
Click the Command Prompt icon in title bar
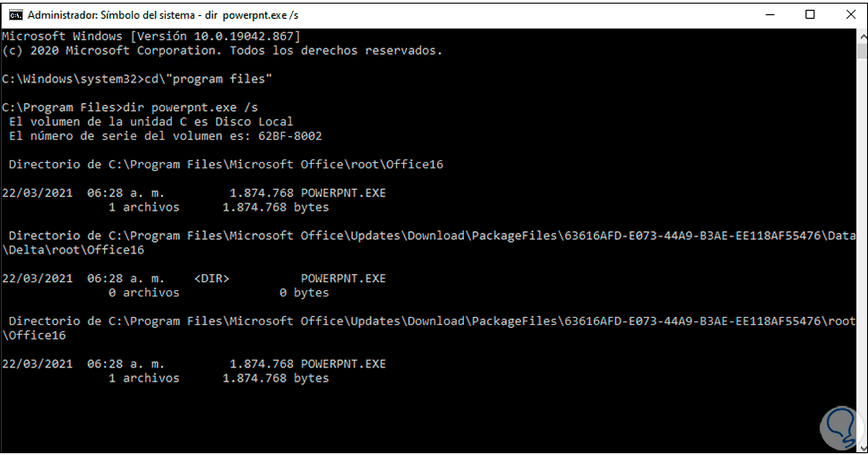click(x=15, y=14)
